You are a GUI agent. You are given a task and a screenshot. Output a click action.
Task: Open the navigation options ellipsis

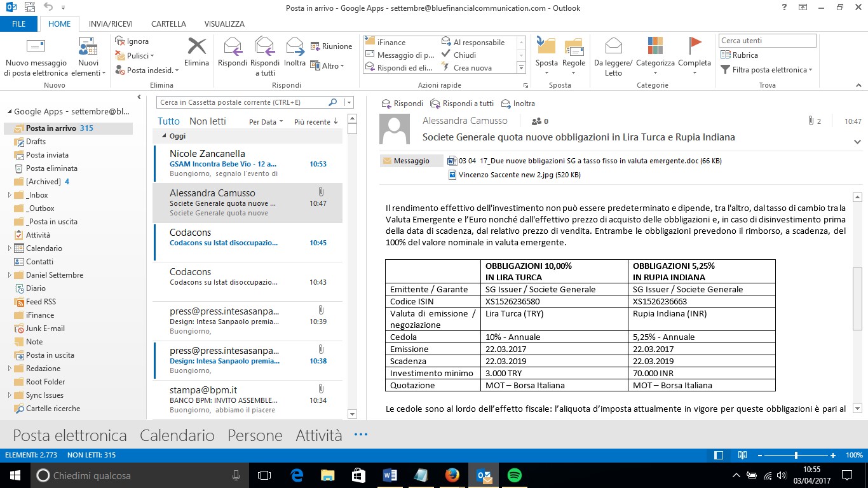tap(361, 435)
